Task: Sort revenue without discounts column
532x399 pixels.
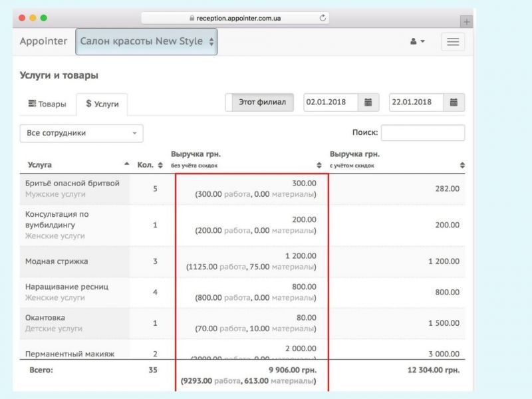Action: (319, 165)
